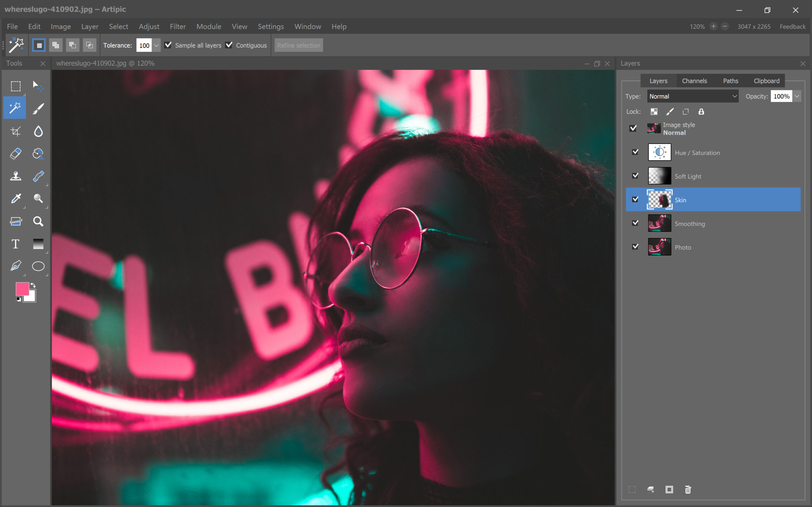The width and height of the screenshot is (812, 507).
Task: Click the pink foreground color swatch
Action: [x=22, y=289]
